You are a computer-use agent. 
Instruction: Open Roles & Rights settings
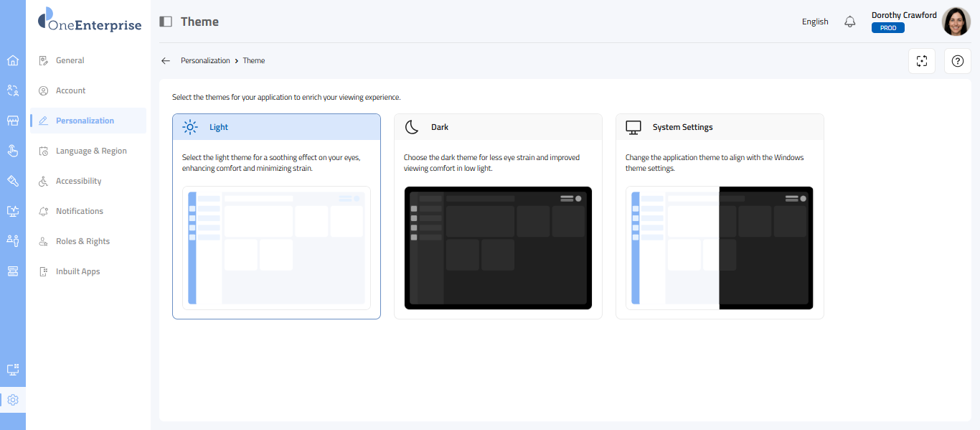[83, 241]
